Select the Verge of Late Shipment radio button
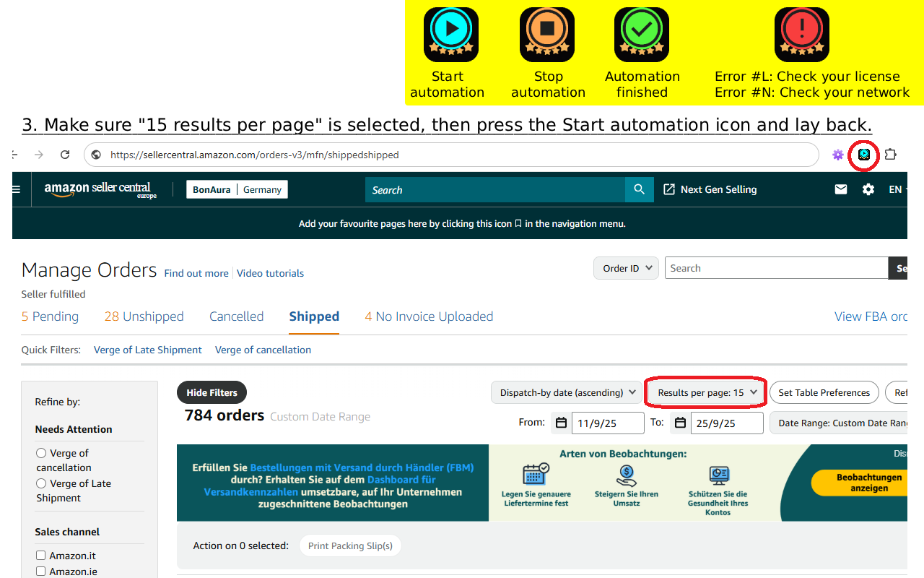 click(41, 483)
